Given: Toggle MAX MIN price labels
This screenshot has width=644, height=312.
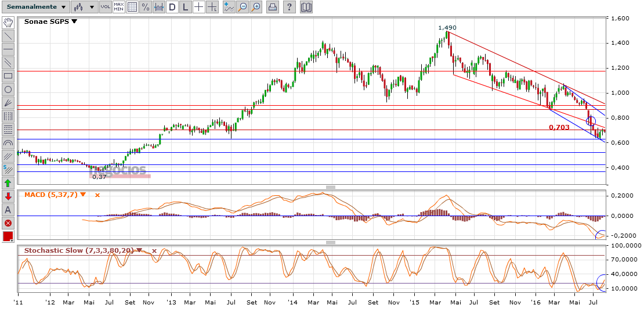Looking at the screenshot, I should pyautogui.click(x=119, y=7).
